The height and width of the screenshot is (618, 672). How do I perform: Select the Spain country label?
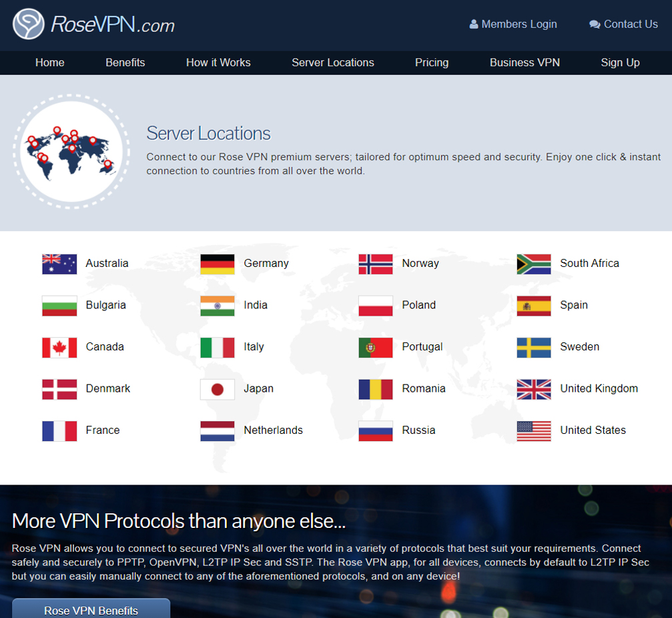pyautogui.click(x=574, y=305)
